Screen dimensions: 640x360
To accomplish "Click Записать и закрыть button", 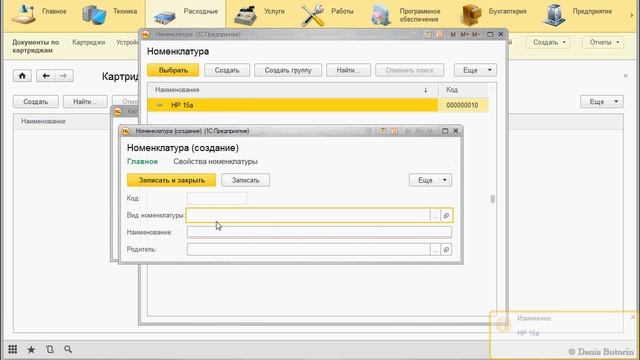I will pyautogui.click(x=171, y=180).
